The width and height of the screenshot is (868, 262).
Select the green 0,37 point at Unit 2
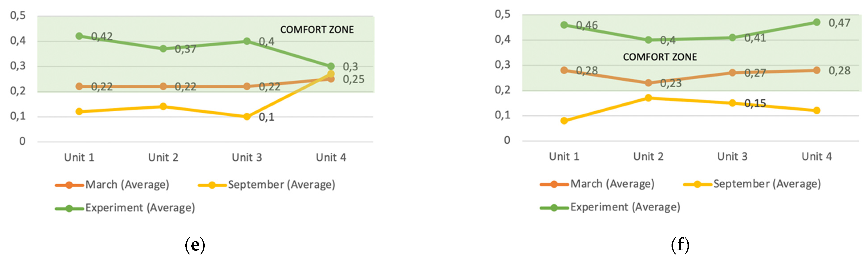[163, 49]
